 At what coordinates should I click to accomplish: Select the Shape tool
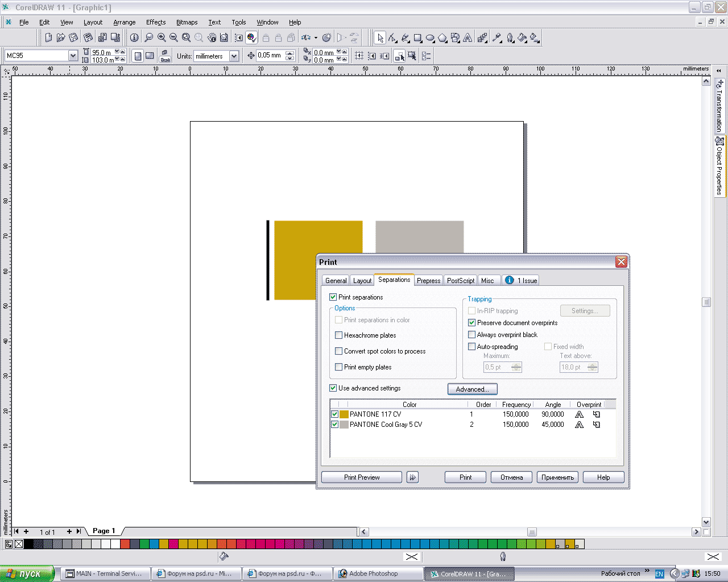392,38
